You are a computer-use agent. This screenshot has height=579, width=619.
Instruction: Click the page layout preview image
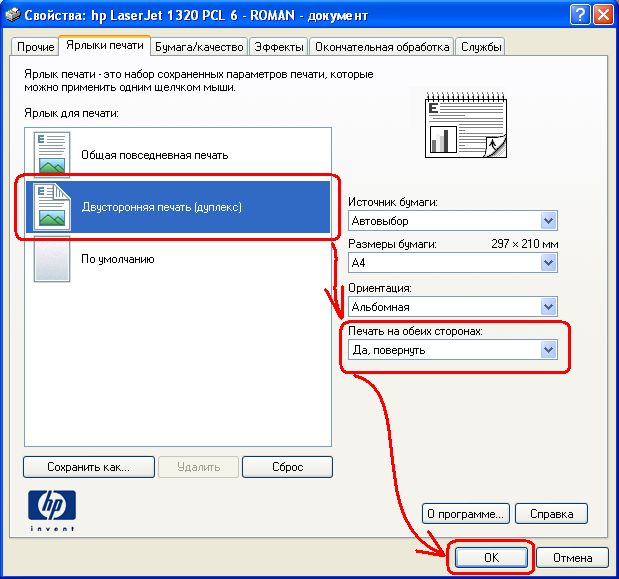pyautogui.click(x=466, y=125)
